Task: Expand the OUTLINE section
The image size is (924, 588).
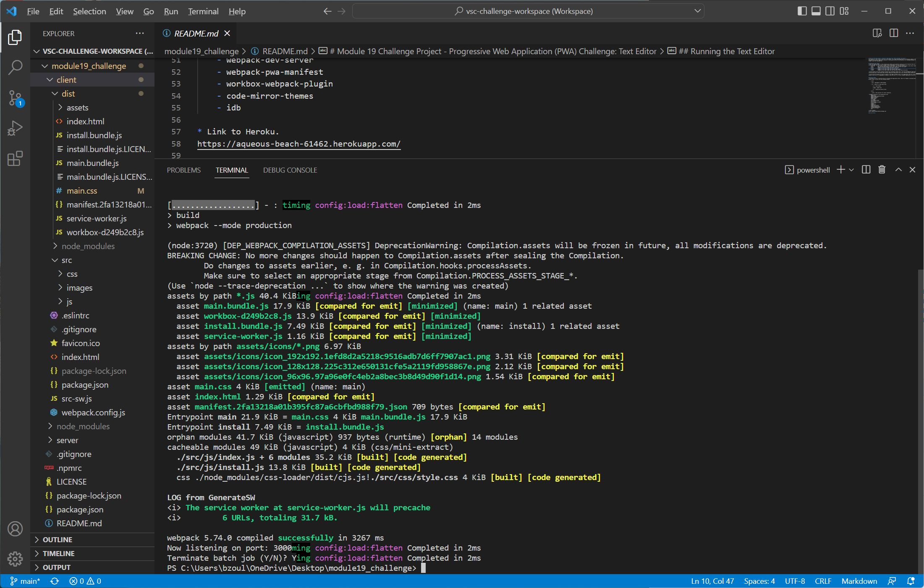Action: [x=58, y=540]
